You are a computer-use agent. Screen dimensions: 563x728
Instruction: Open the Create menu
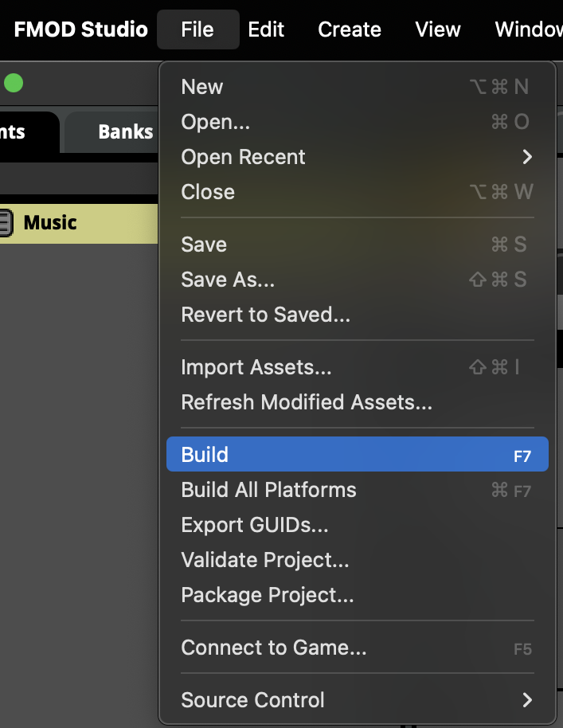pyautogui.click(x=349, y=29)
